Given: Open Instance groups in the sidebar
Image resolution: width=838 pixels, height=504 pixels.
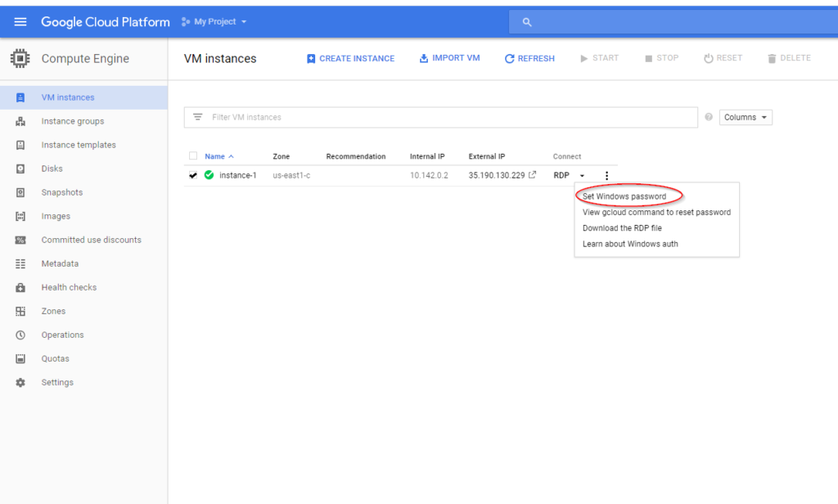Looking at the screenshot, I should pos(73,121).
